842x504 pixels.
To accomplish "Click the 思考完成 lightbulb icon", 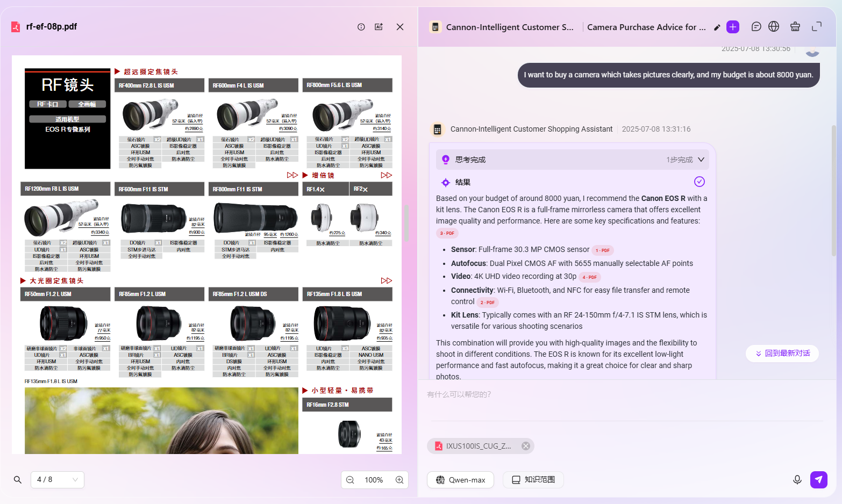I will click(x=446, y=160).
